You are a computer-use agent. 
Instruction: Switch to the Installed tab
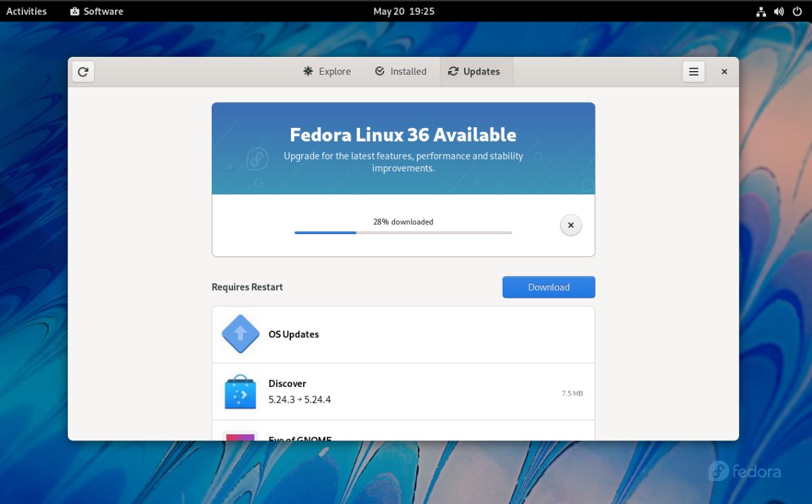point(401,71)
